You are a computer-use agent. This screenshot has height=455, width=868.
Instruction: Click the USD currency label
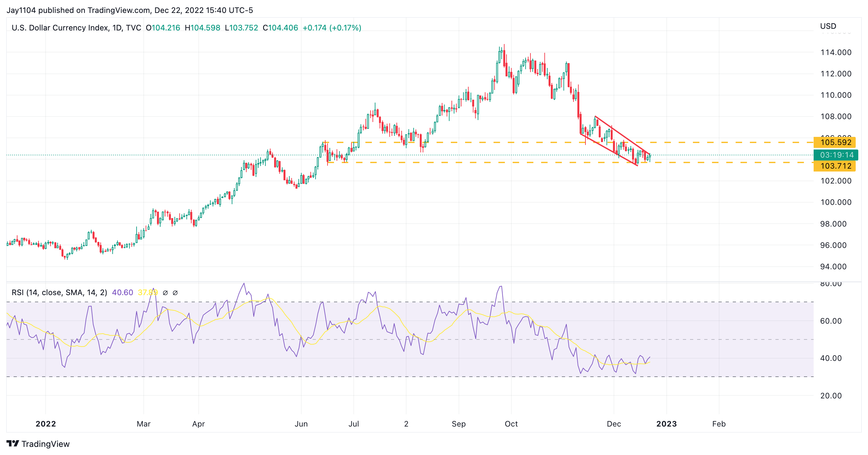pos(828,26)
